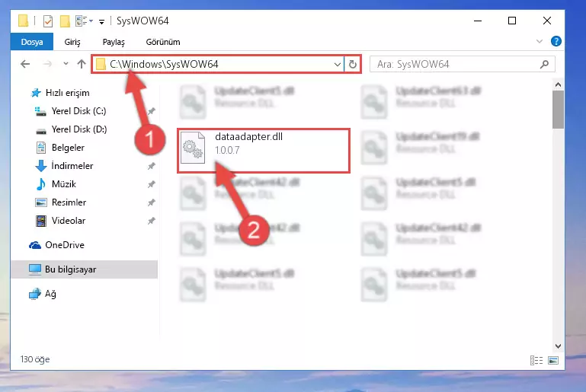Click the pin icon beside Müzik
Viewport: 586px width, 392px height.
point(152,184)
